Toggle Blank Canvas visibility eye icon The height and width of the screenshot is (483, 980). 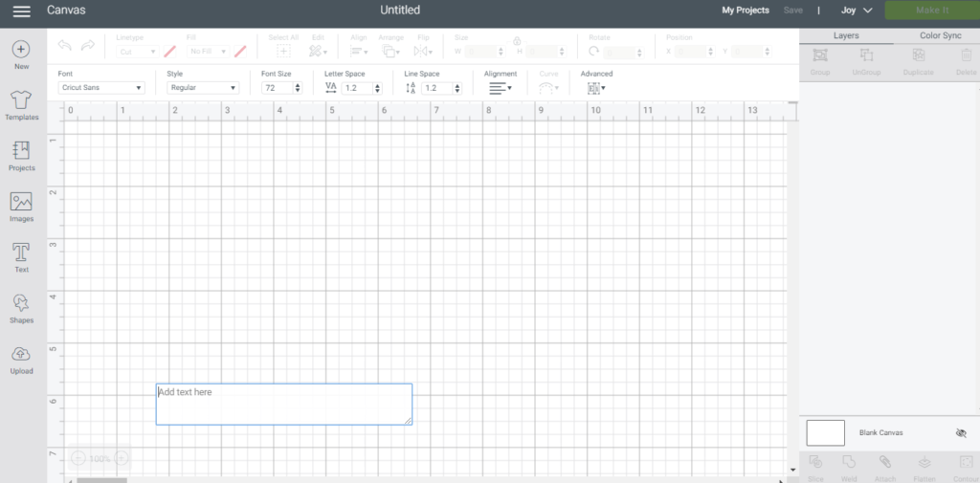961,433
